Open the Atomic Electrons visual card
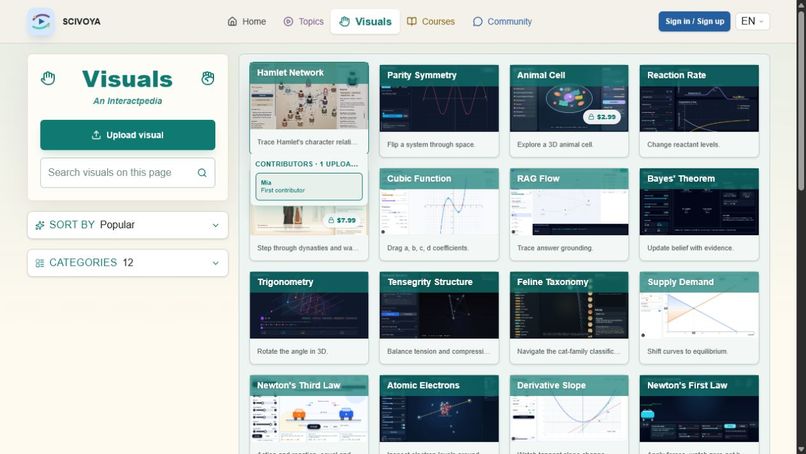Image resolution: width=806 pixels, height=454 pixels. (439, 414)
